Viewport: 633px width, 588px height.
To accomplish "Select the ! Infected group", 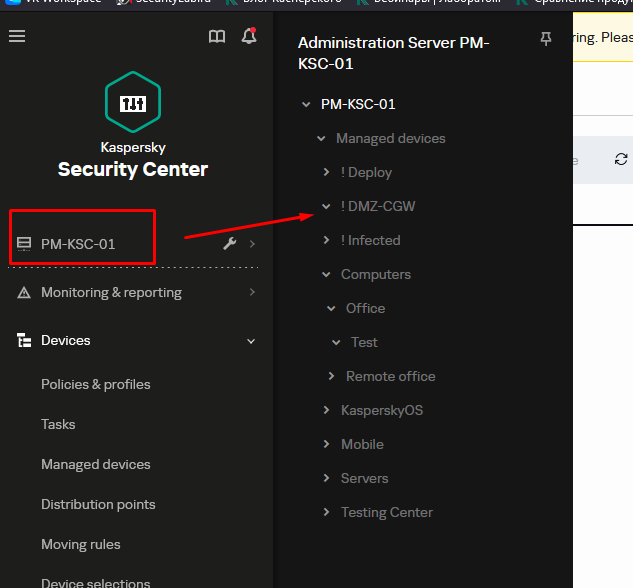I will tap(370, 240).
